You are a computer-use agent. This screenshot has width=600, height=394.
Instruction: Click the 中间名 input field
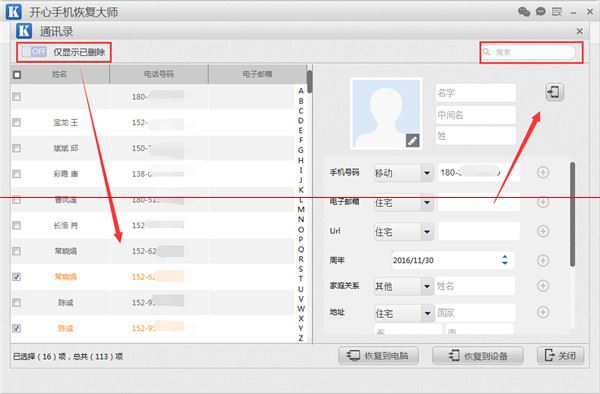(476, 115)
